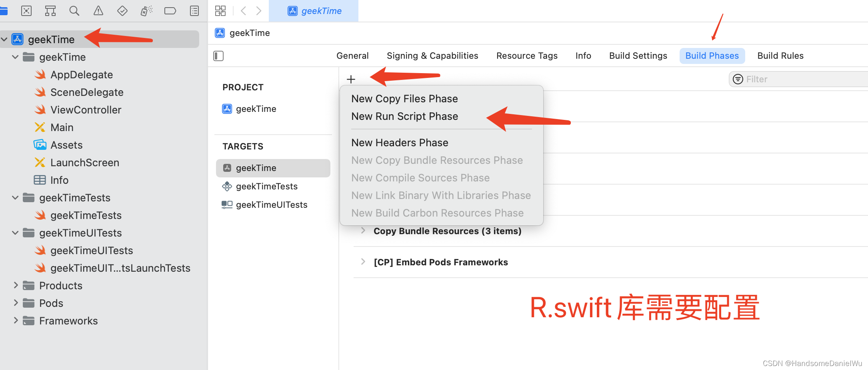This screenshot has width=868, height=370.
Task: Open the Issue navigator warning icon
Action: tap(98, 11)
